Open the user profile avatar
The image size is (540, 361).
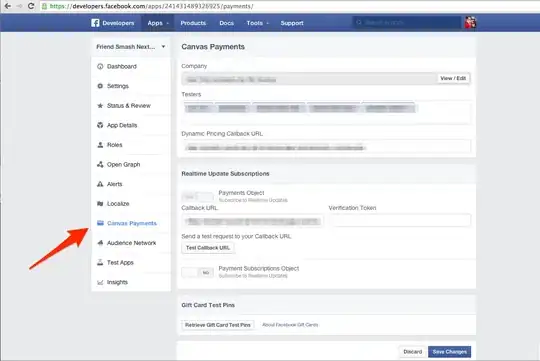(x=470, y=23)
